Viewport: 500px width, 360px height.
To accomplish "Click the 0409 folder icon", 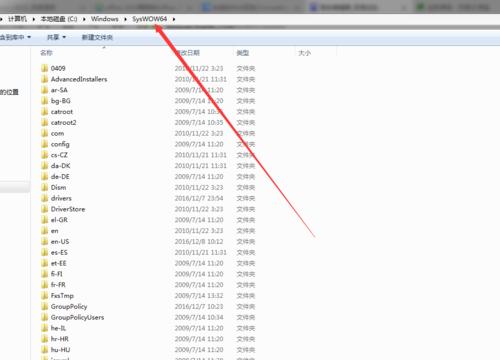I will [x=44, y=68].
